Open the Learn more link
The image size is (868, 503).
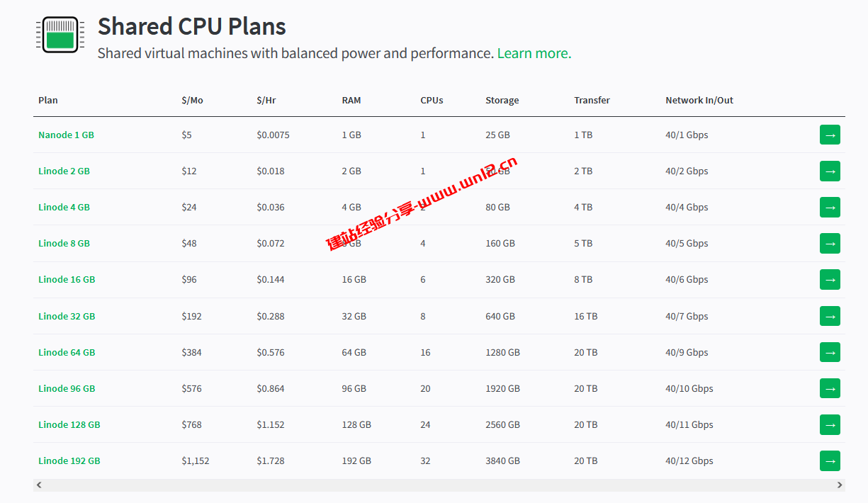click(x=534, y=53)
